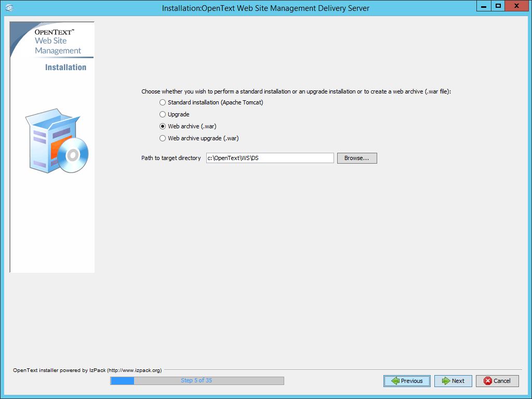Click the 'Path to target directory' label
The width and height of the screenshot is (532, 399).
pyautogui.click(x=171, y=158)
